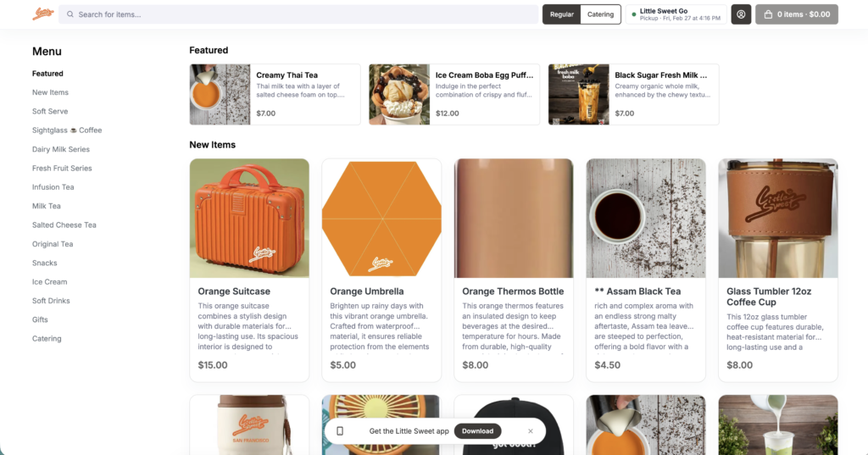Click the shopping bag cart icon
This screenshot has width=868, height=455.
click(768, 14)
